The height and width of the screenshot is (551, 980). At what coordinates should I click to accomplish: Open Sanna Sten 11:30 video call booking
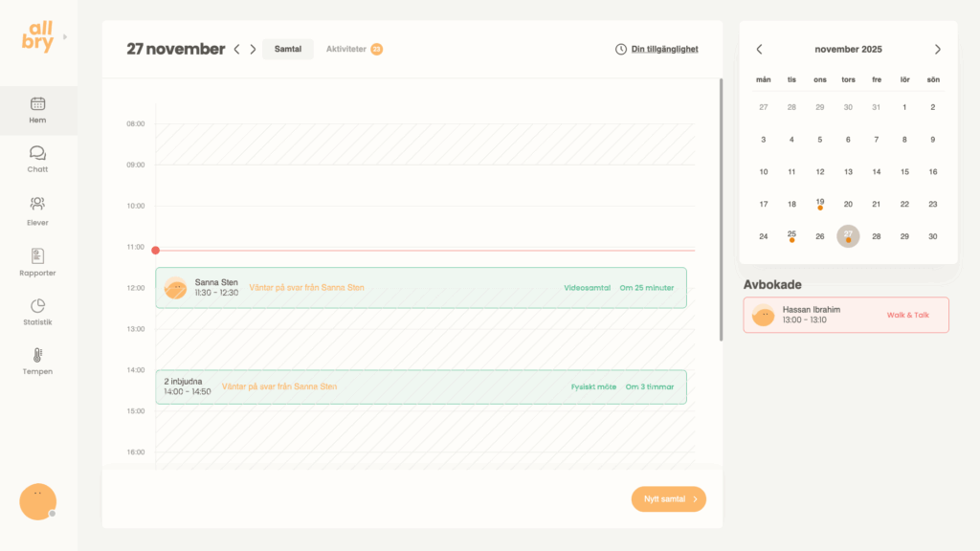pos(421,288)
